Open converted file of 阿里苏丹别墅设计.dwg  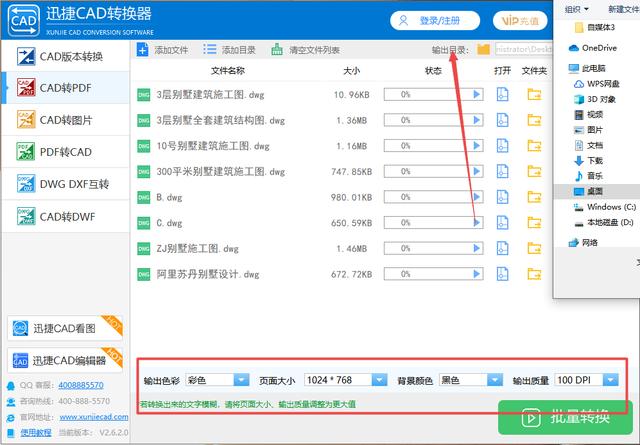(x=502, y=274)
